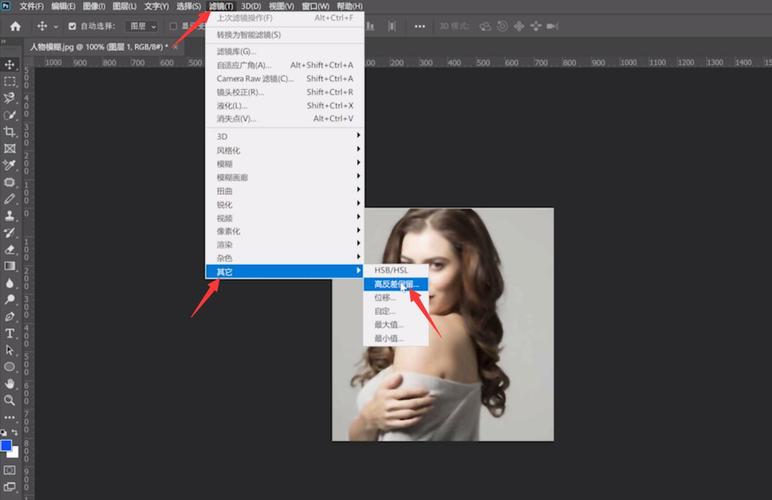Screen dimensions: 772x500
Task: Select the Rectangular Marquee tool
Action: (x=10, y=81)
